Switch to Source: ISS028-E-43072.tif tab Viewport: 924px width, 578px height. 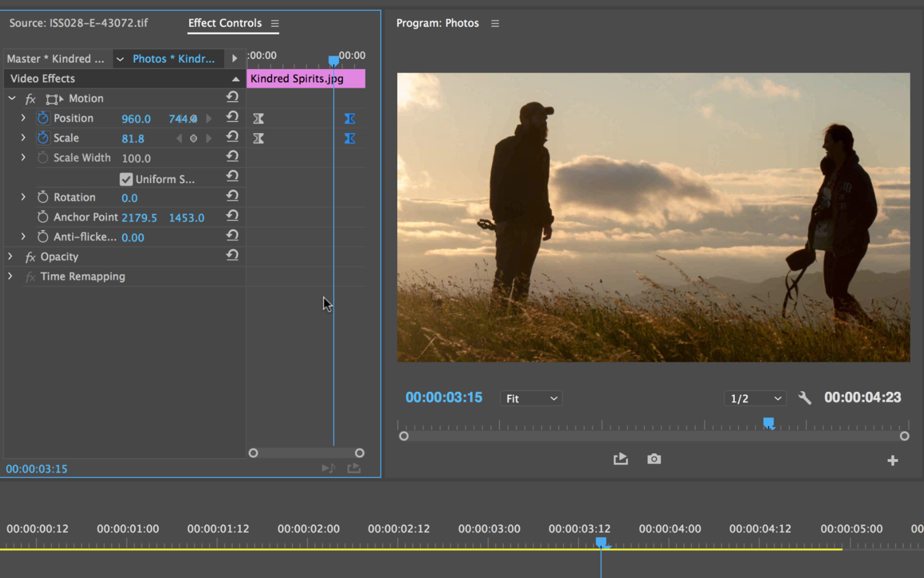point(78,23)
